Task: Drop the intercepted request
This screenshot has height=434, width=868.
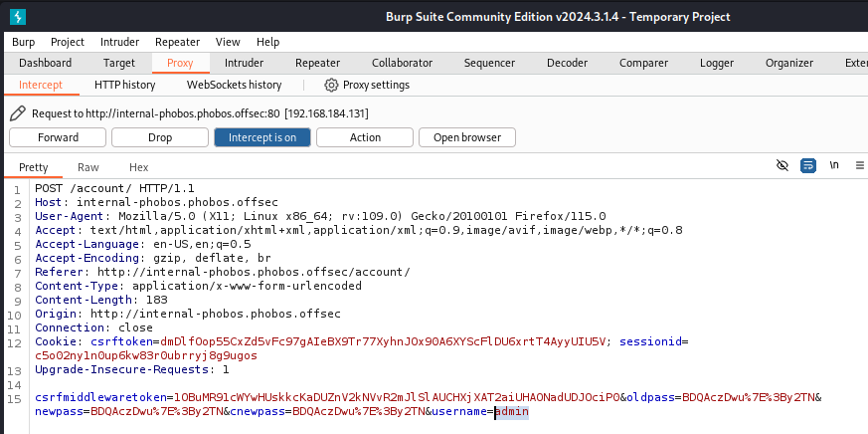Action: coord(159,137)
